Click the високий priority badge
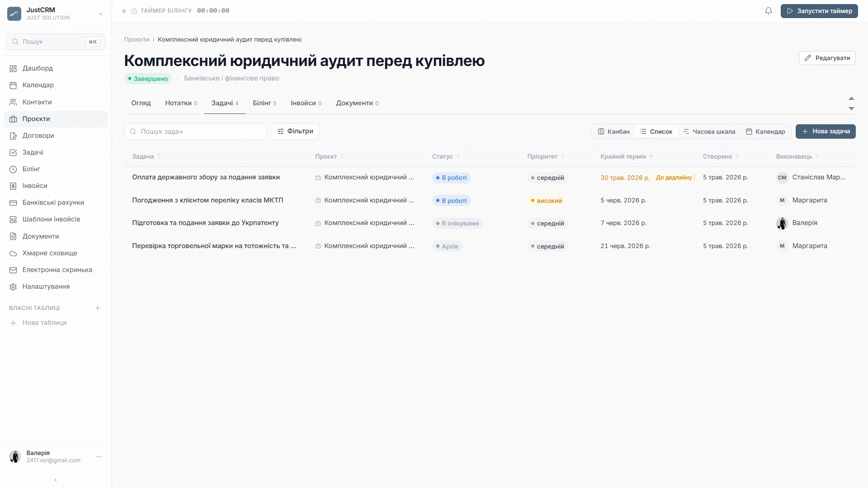868x488 pixels. (x=546, y=201)
